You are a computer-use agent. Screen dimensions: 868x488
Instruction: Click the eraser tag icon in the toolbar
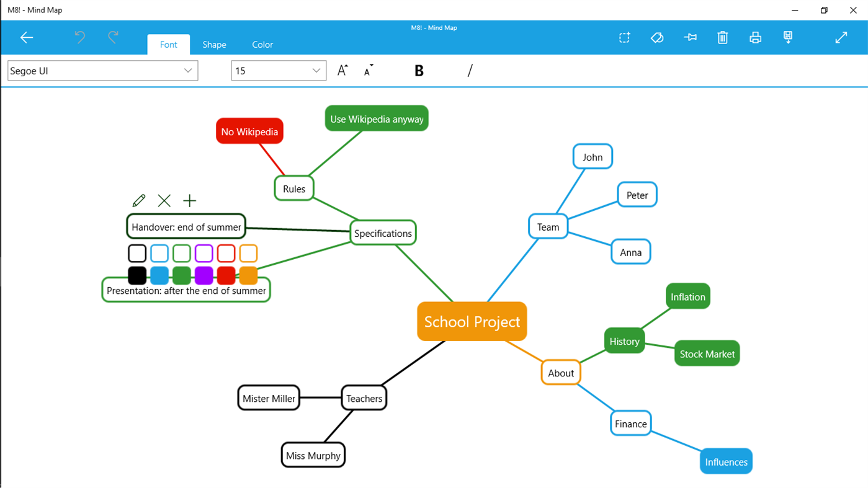click(x=657, y=37)
